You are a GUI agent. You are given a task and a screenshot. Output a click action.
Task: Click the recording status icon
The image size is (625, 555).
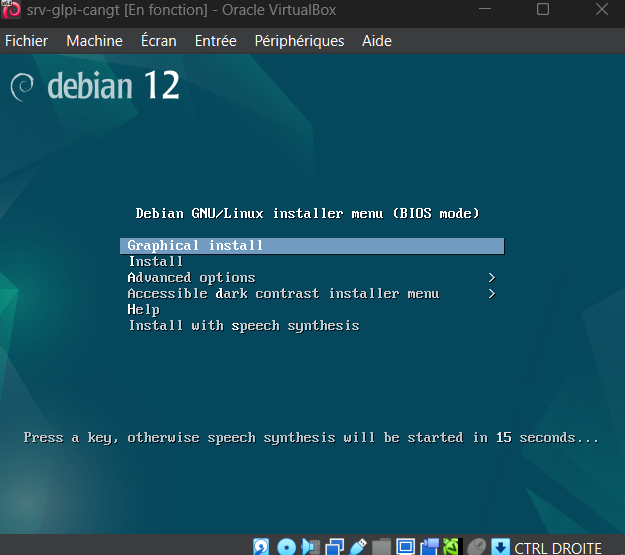429,547
